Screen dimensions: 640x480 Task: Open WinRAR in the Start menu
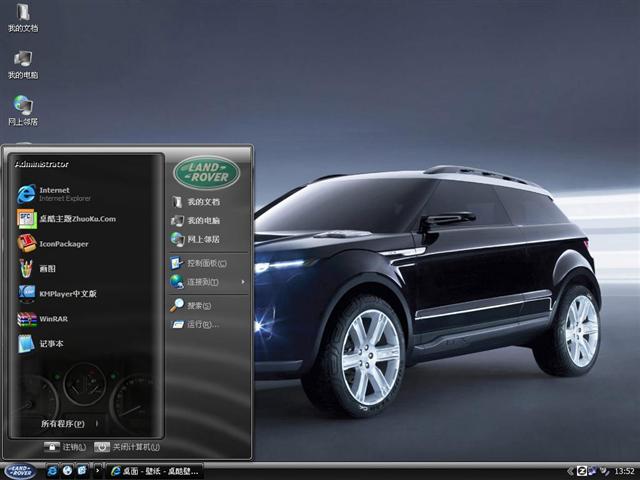(52, 319)
